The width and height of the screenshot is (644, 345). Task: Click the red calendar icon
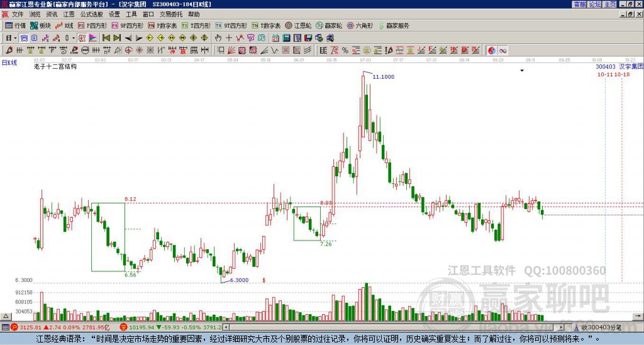point(275,38)
